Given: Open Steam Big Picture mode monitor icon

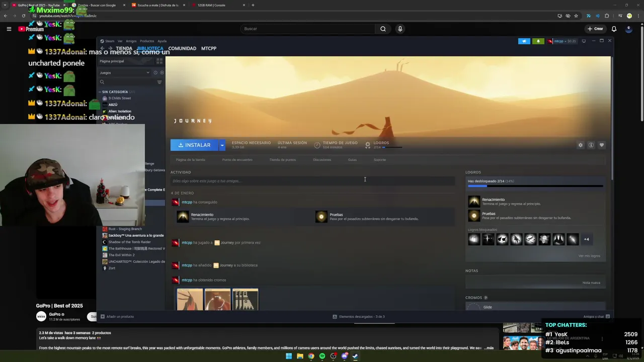Looking at the screenshot, I should click(x=584, y=41).
